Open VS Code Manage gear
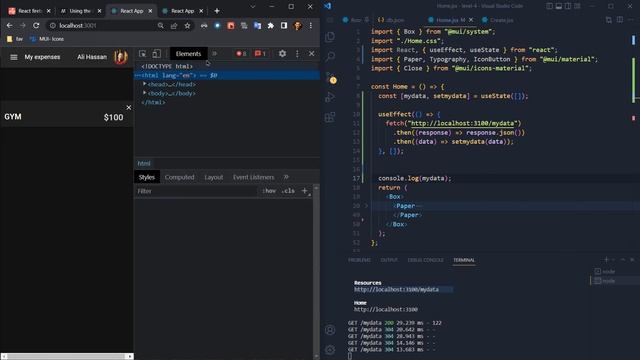Viewport: 640px width, 360px height. [x=330, y=349]
